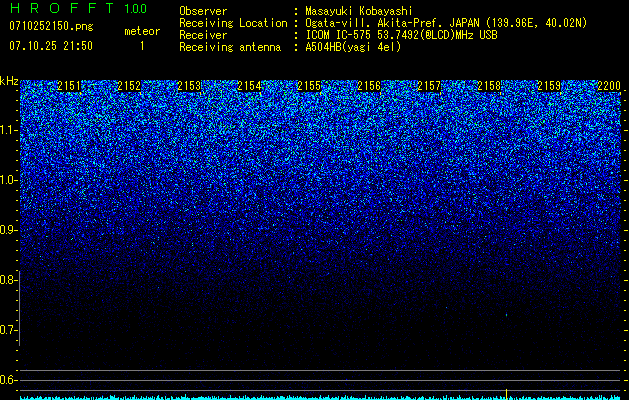
Task: Click the 2154 time marker
Action: point(249,86)
